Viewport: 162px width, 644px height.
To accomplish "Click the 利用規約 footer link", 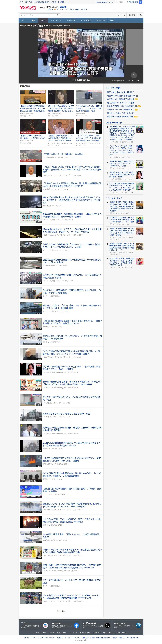I will pyautogui.click(x=60, y=637).
